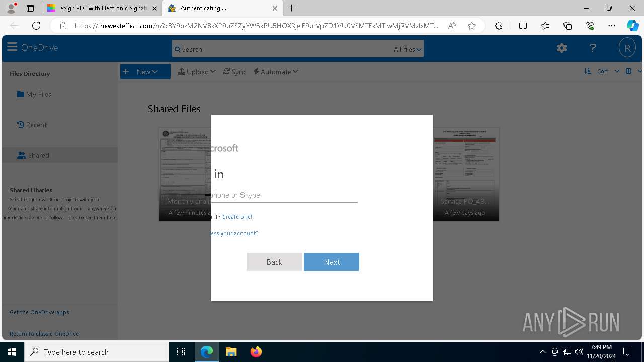
Task: Open the Collections icon
Action: (568, 26)
